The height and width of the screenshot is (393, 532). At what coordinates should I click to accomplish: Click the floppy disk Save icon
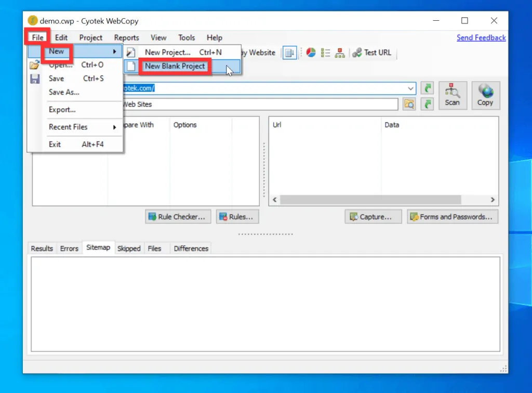pyautogui.click(x=35, y=78)
